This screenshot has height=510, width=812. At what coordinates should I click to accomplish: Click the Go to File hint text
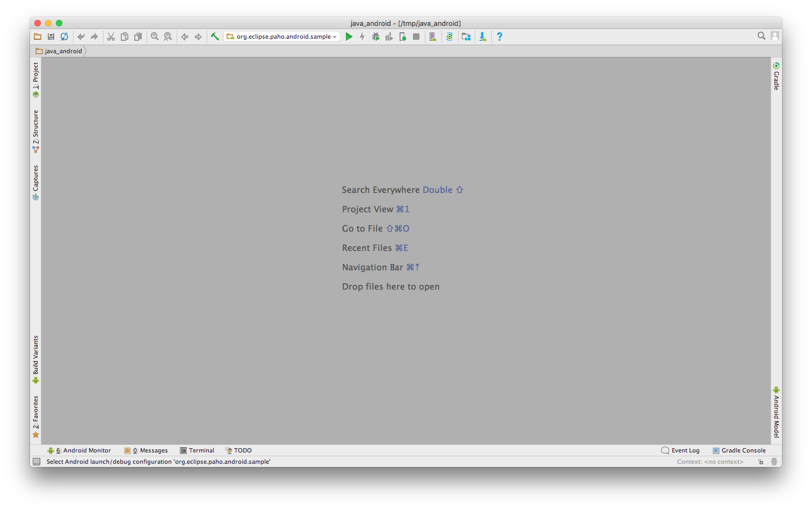(375, 228)
